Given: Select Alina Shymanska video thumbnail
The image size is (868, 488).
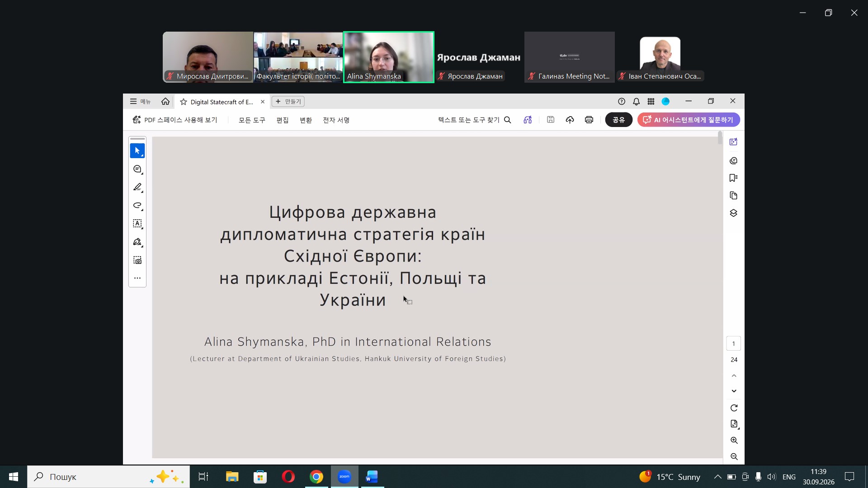Looking at the screenshot, I should click(389, 57).
